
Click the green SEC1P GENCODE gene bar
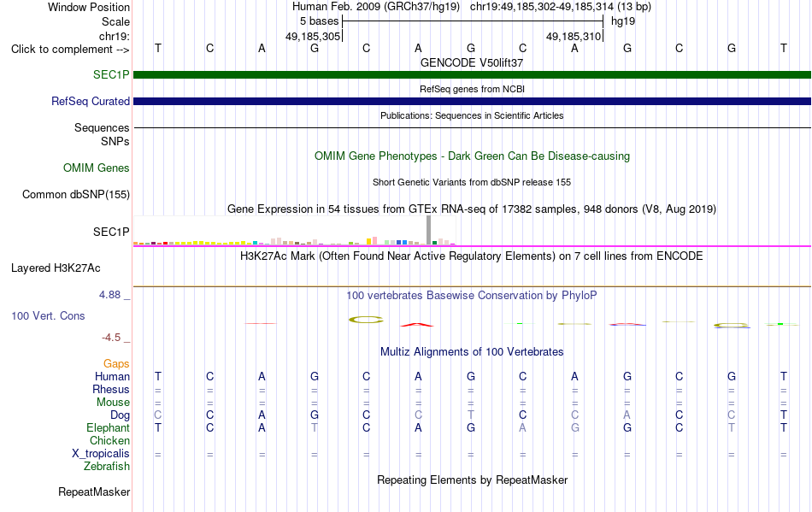point(472,75)
